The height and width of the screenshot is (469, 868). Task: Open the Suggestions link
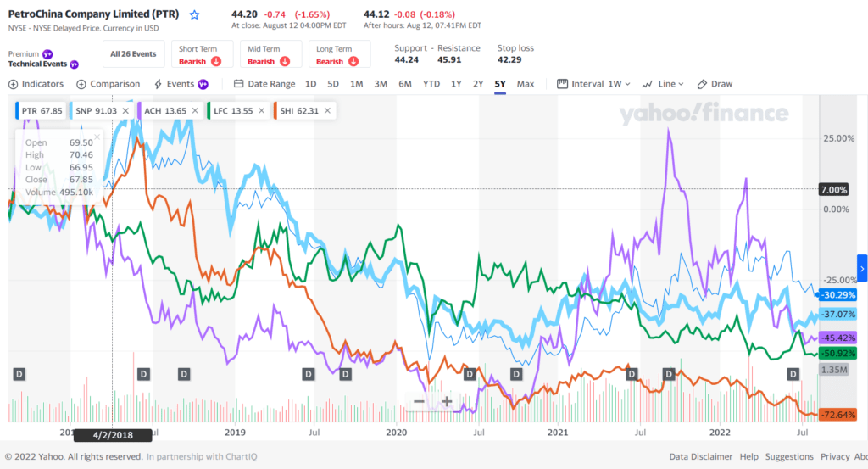tap(789, 457)
